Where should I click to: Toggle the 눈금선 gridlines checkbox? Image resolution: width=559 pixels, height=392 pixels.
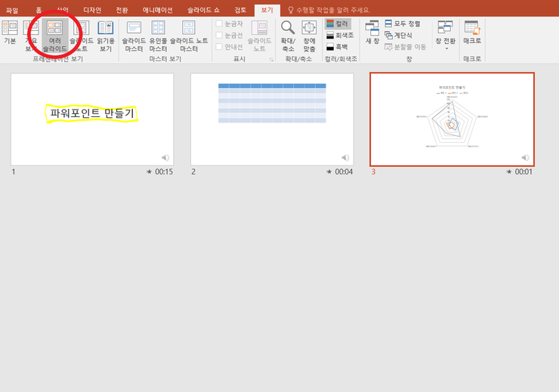tap(219, 35)
